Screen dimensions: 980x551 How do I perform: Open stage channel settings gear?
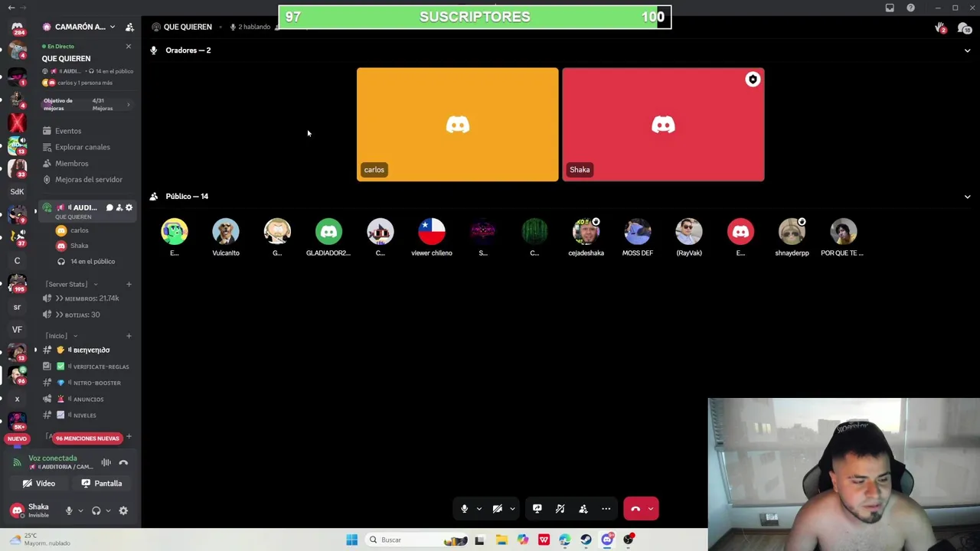pos(129,207)
